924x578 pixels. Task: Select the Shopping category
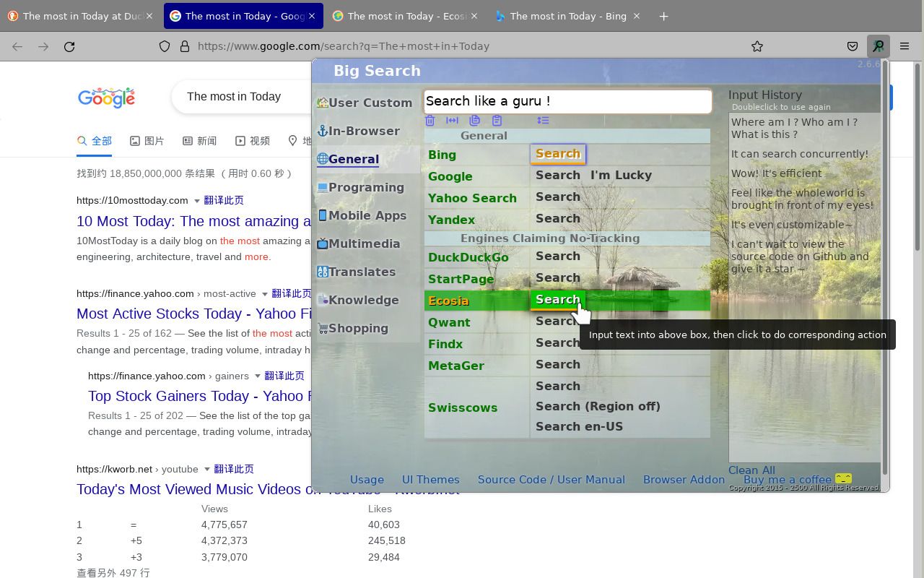coord(352,328)
